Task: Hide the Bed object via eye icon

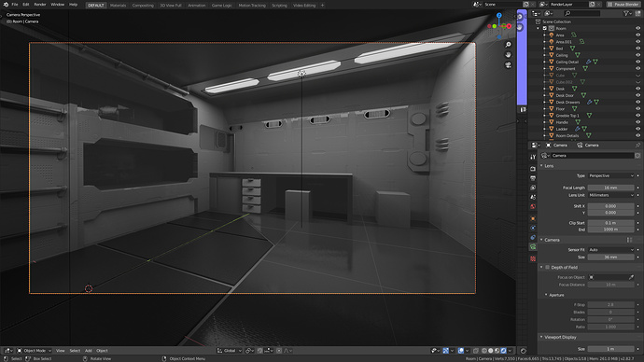Action: 637,49
